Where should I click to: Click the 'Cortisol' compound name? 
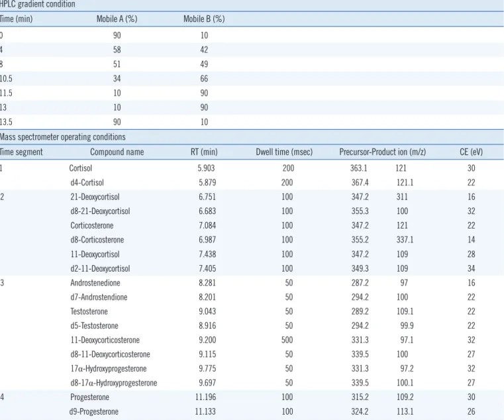[x=80, y=168]
